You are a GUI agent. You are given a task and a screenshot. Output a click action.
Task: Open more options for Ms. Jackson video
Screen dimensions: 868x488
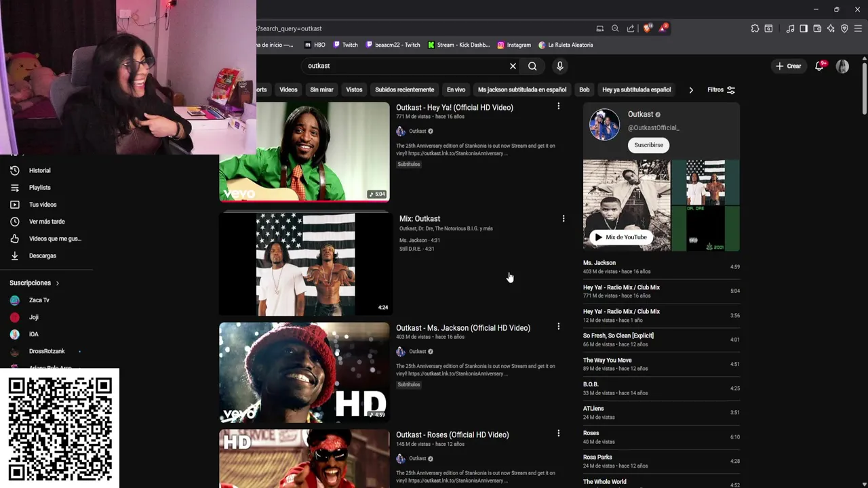558,327
